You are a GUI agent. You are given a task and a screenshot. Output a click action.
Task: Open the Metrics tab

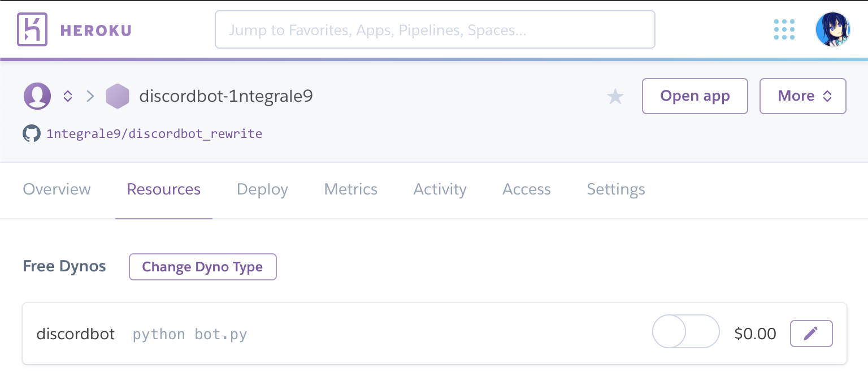(x=350, y=189)
